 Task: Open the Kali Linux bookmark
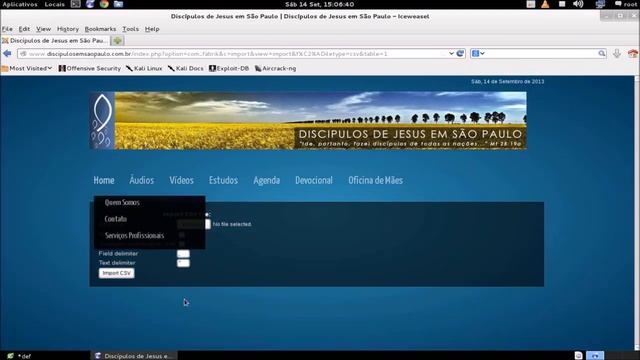144,68
